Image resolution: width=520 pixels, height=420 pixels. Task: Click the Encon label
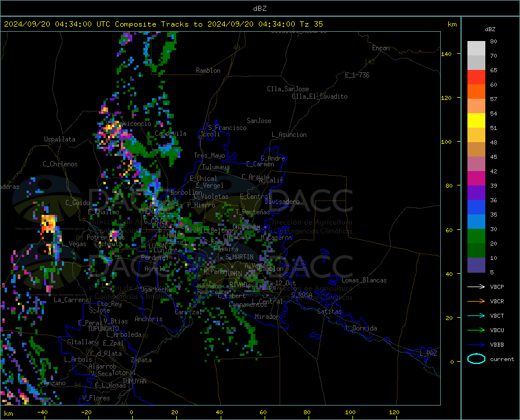click(x=381, y=48)
